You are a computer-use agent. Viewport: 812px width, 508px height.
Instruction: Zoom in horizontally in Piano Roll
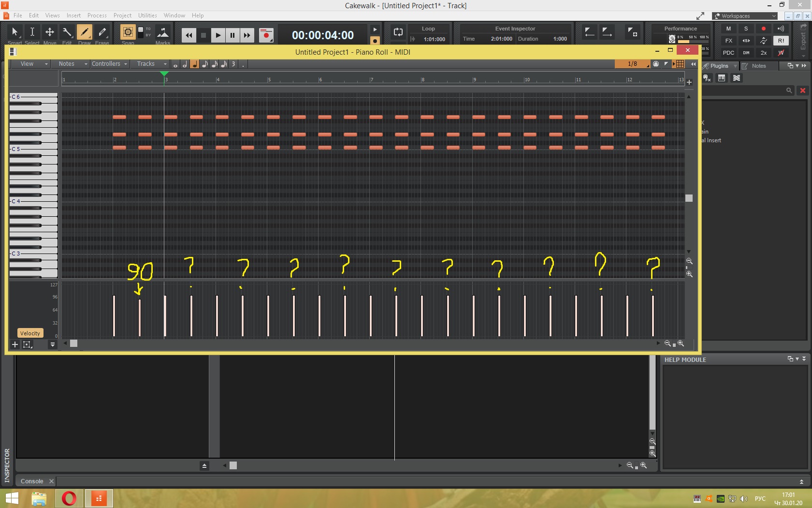pos(681,344)
